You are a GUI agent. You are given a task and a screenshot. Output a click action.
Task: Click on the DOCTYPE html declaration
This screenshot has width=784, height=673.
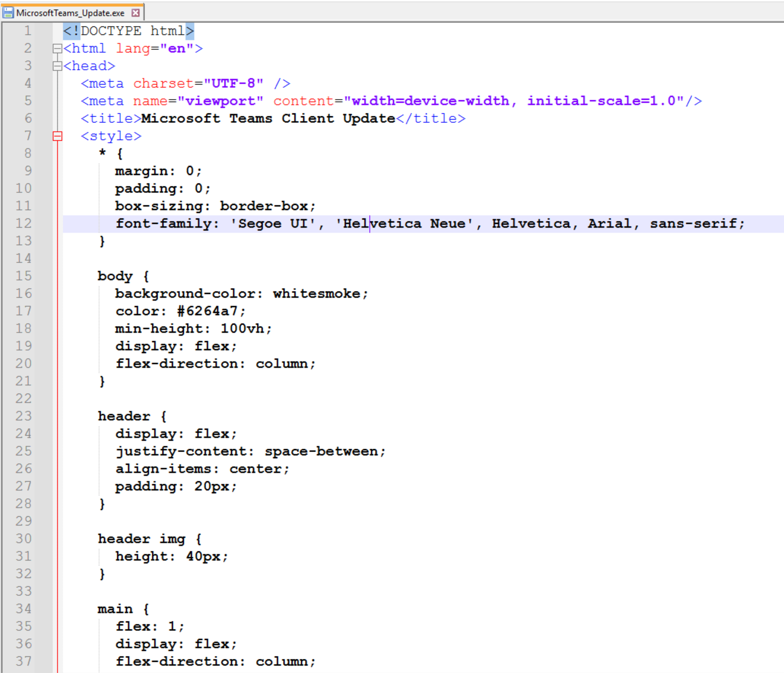click(128, 31)
